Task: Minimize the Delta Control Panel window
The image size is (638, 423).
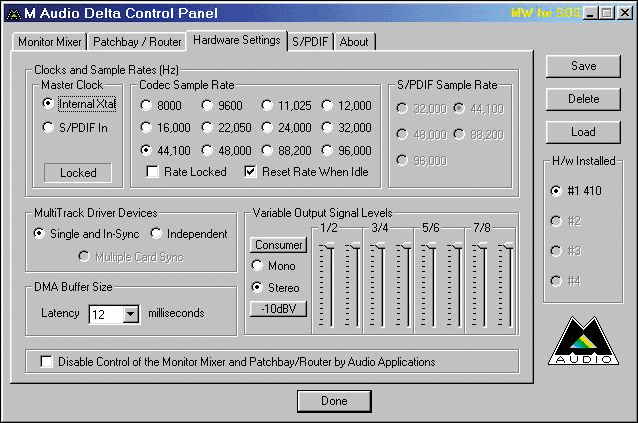Action: tap(590, 13)
